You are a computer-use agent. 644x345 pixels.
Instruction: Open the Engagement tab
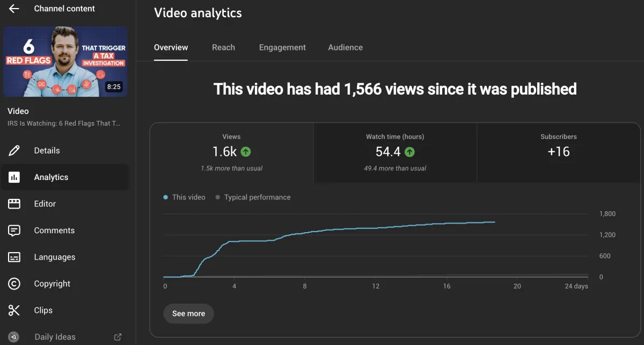coord(282,47)
